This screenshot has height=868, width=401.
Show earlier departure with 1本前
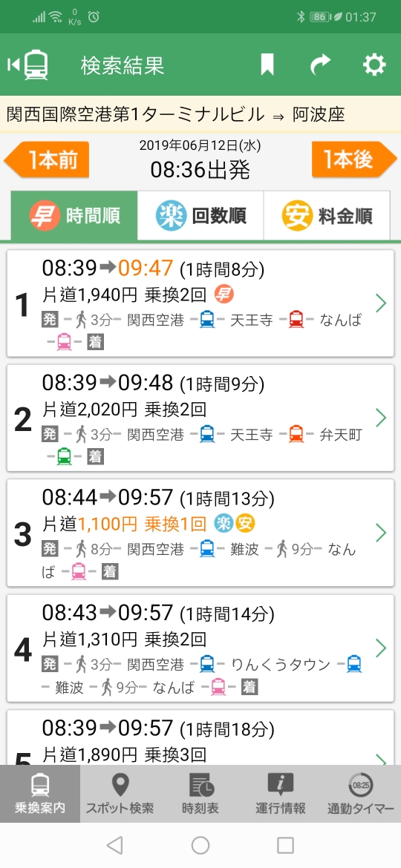(47, 160)
